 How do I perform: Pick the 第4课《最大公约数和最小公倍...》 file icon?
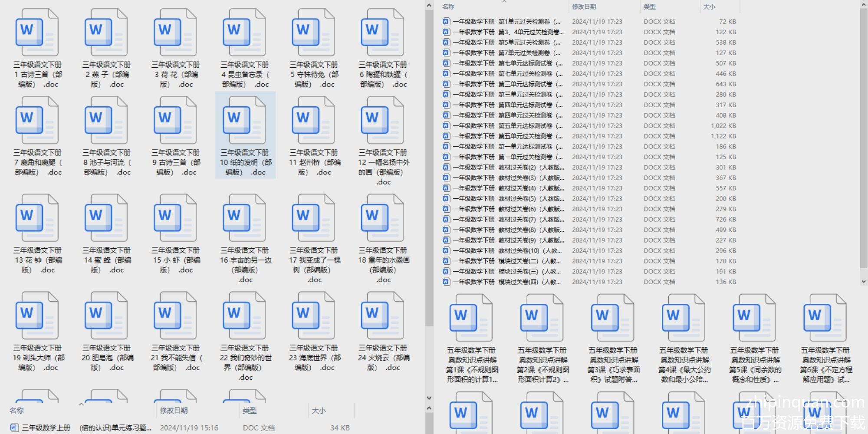(684, 318)
